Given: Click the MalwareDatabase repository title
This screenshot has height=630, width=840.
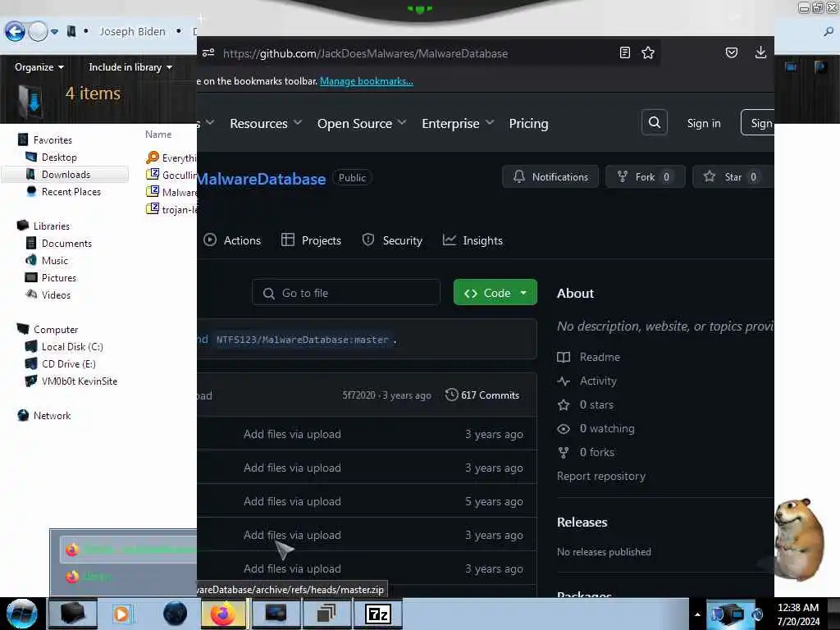Looking at the screenshot, I should (x=262, y=179).
